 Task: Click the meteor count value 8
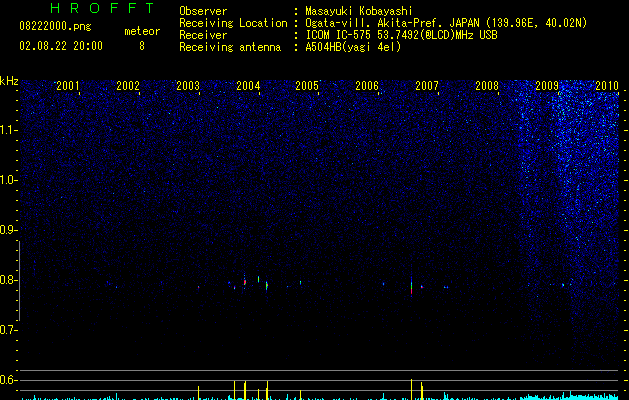coord(142,46)
